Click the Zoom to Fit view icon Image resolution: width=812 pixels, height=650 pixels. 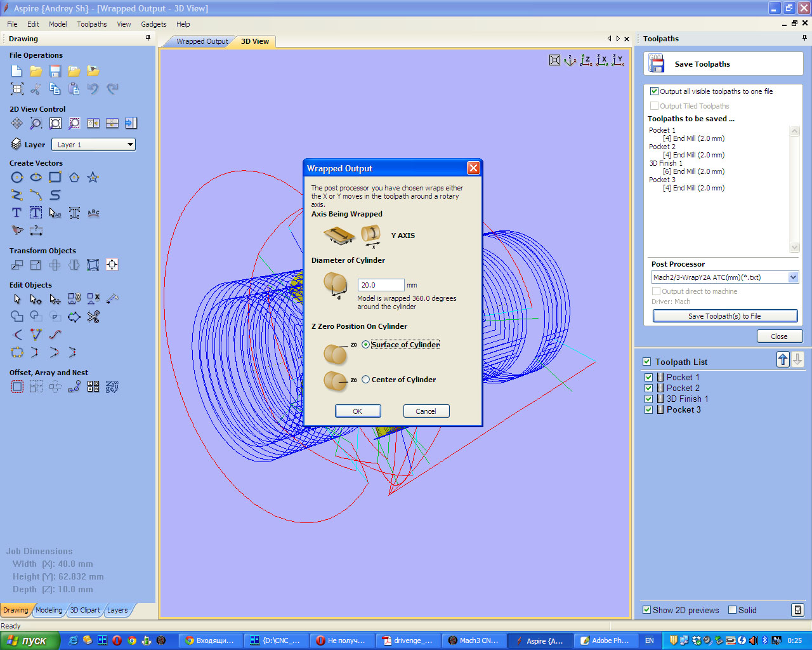[554, 60]
